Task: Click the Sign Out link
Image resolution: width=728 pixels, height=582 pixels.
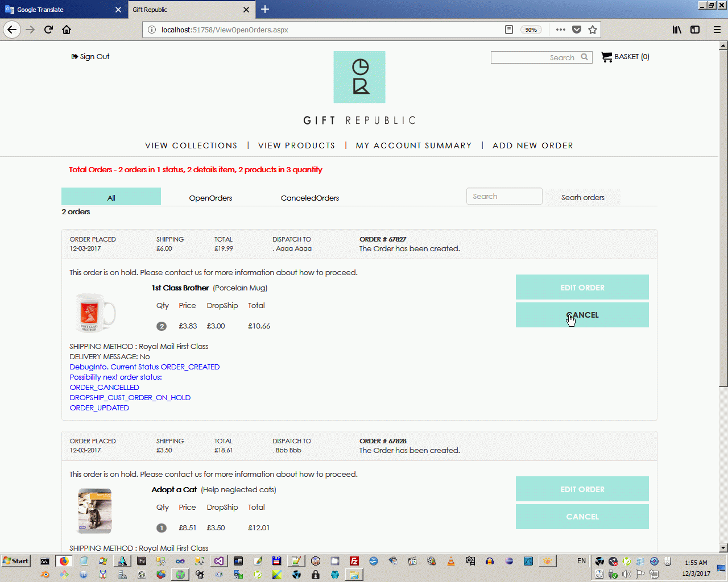Action: [x=90, y=56]
